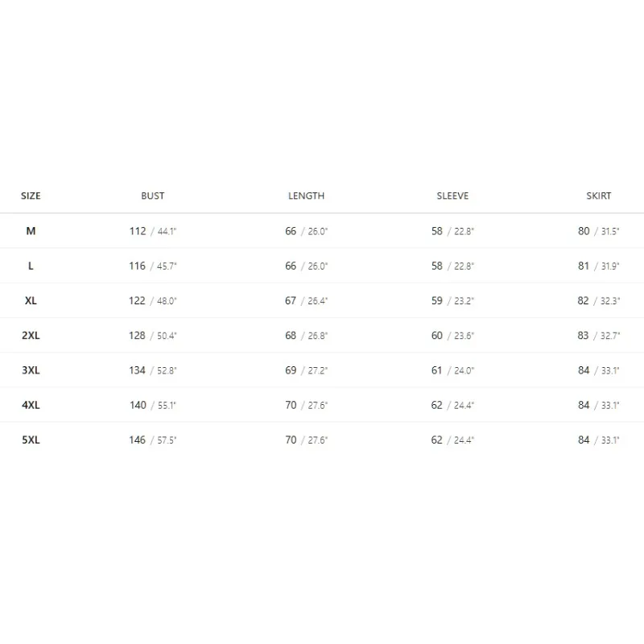Image resolution: width=644 pixels, height=644 pixels.
Task: Click length value 67 in XL row
Action: pyautogui.click(x=291, y=301)
